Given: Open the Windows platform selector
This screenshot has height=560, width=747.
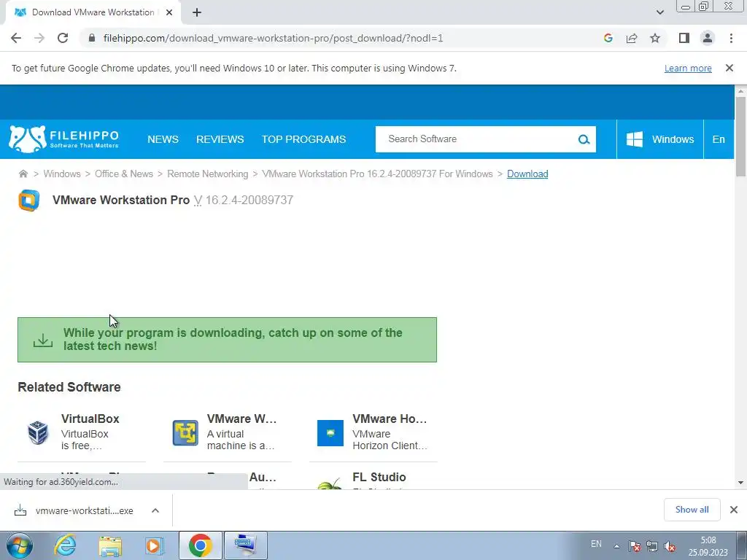Looking at the screenshot, I should [659, 139].
